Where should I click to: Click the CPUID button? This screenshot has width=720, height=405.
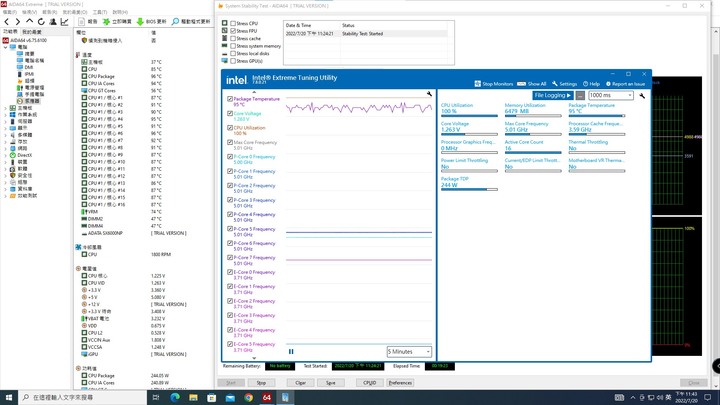(370, 382)
